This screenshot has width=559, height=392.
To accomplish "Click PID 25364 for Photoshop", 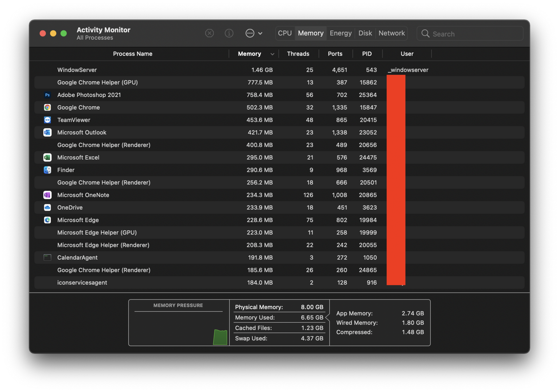I will coord(368,95).
